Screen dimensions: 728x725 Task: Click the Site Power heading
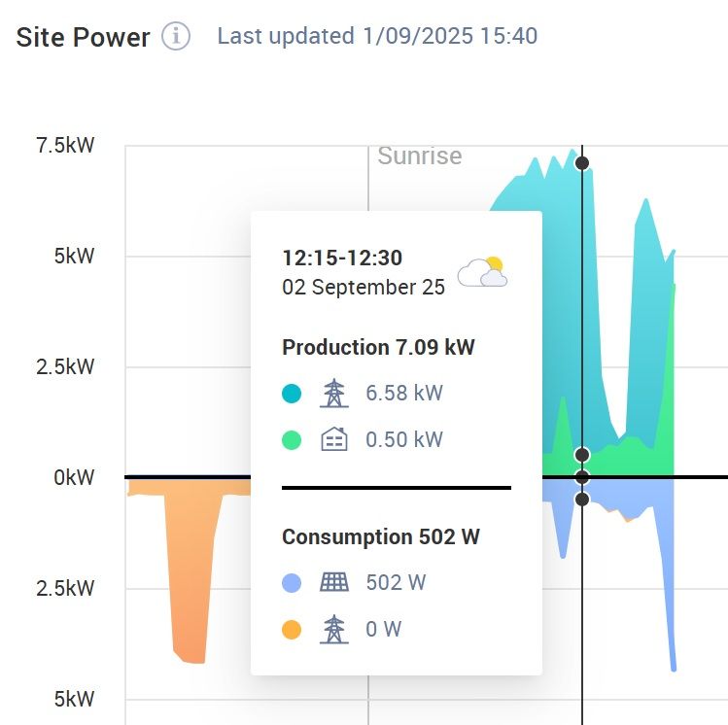tap(83, 37)
